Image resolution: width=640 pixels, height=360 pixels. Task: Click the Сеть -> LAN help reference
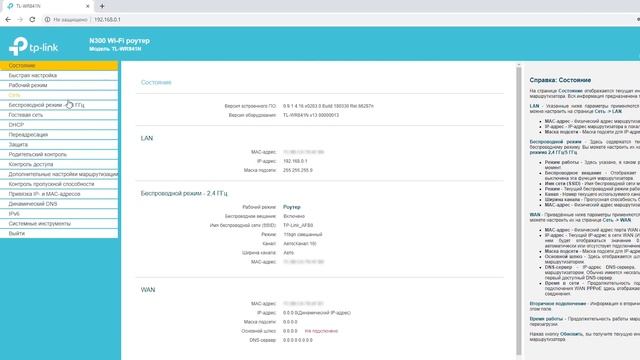(608, 111)
